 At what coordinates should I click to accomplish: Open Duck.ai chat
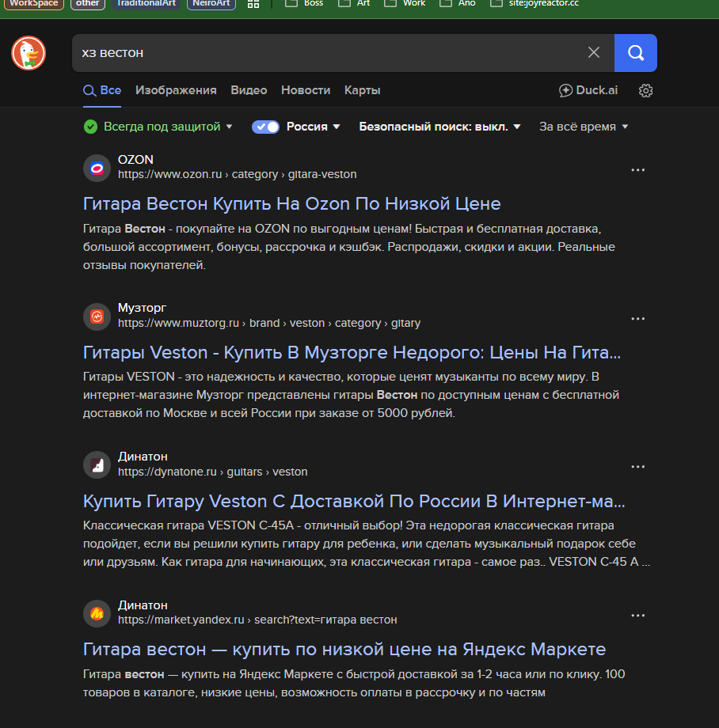point(588,90)
